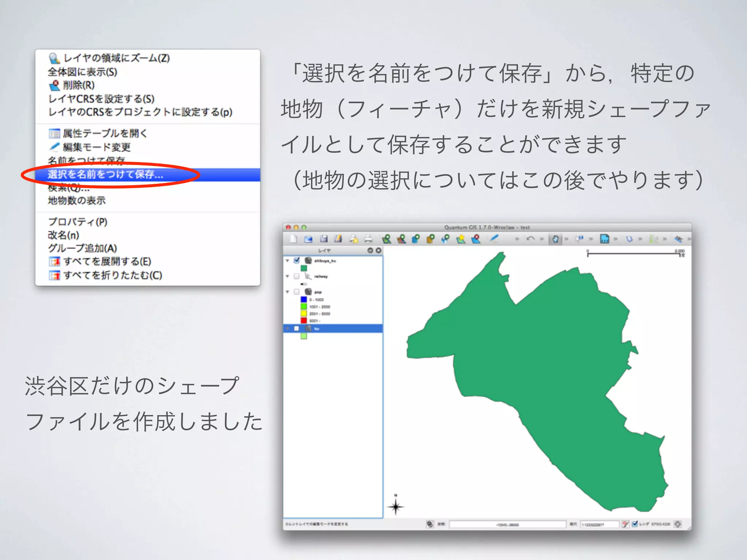The width and height of the screenshot is (747, 560).
Task: Click the Add WMS Layer globe icon
Action: (x=445, y=239)
